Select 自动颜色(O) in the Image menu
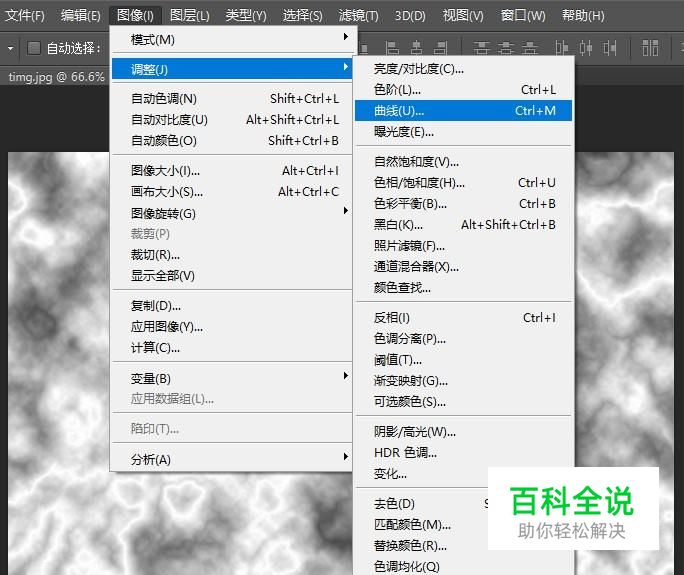This screenshot has width=684, height=575. click(x=232, y=140)
